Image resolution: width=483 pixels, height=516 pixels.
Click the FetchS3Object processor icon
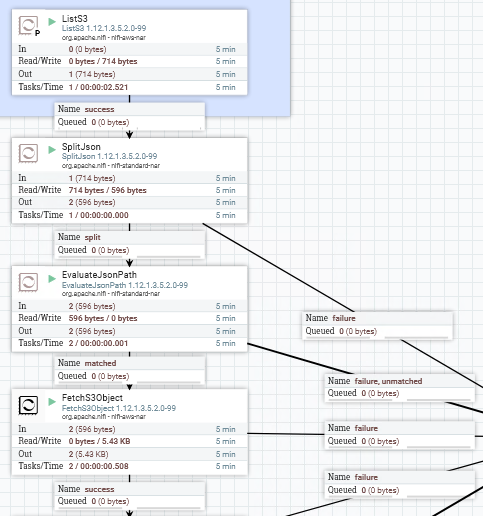pos(28,405)
